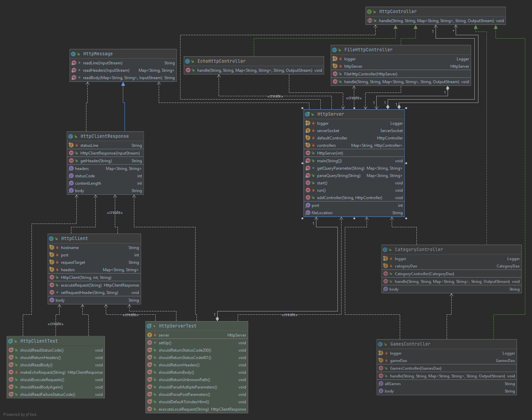
Task: Click executeRequest(String) method row
Action: (x=94, y=285)
